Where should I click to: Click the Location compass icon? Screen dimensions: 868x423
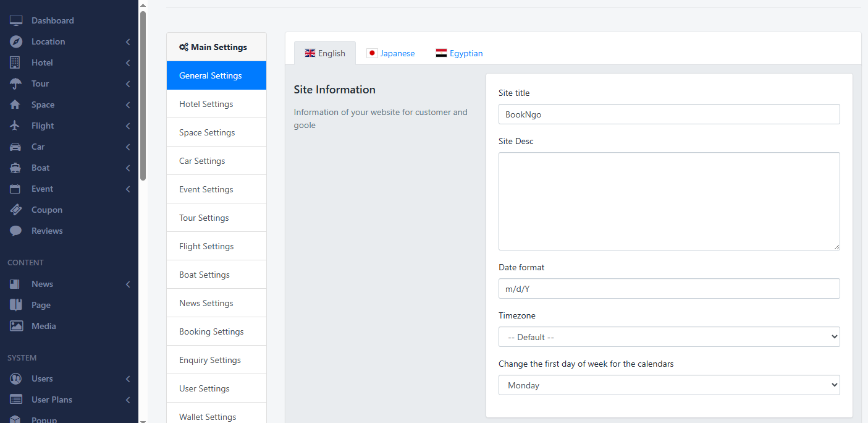(16, 41)
